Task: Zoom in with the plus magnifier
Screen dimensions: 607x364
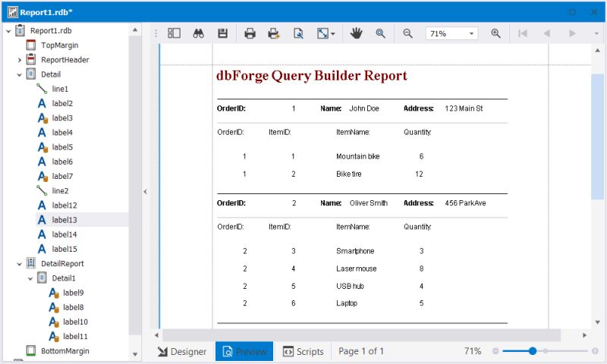Action: 495,33
